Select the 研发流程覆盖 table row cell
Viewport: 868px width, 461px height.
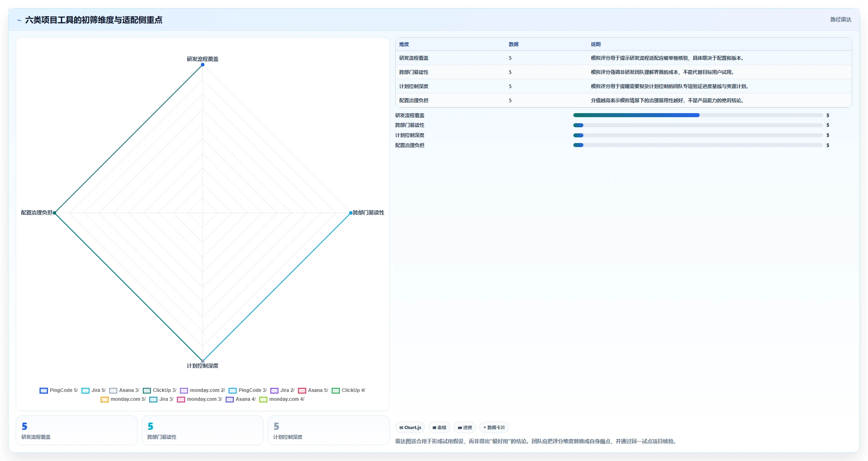pyautogui.click(x=414, y=58)
